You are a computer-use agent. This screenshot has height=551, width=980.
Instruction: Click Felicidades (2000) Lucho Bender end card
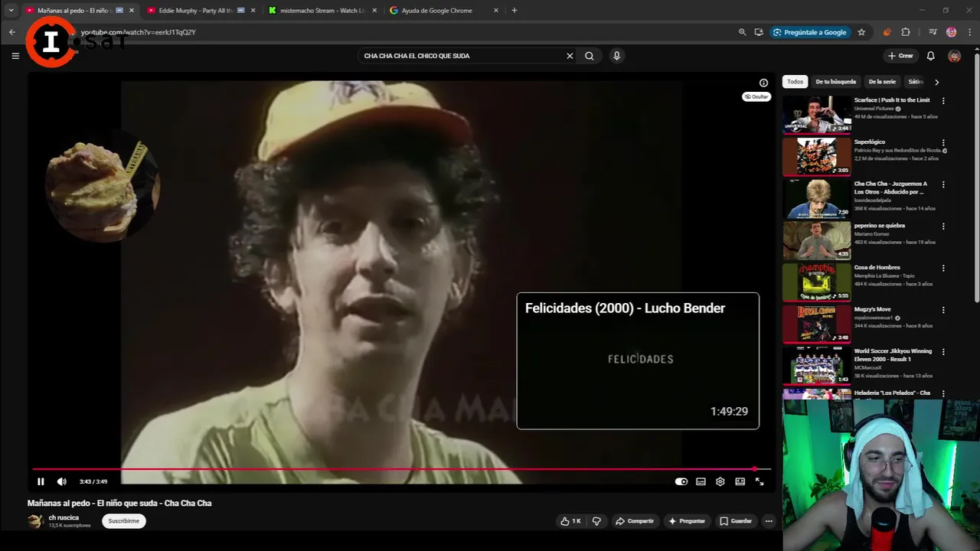pyautogui.click(x=638, y=360)
